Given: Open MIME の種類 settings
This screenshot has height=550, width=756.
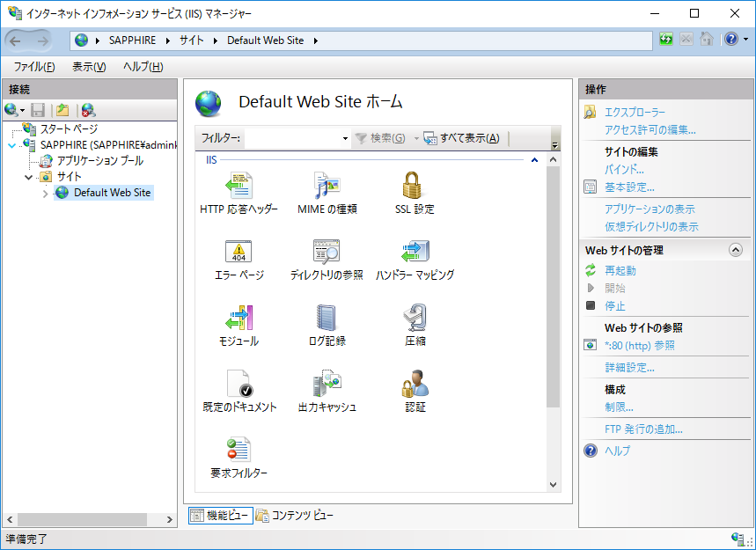Looking at the screenshot, I should point(327,194).
